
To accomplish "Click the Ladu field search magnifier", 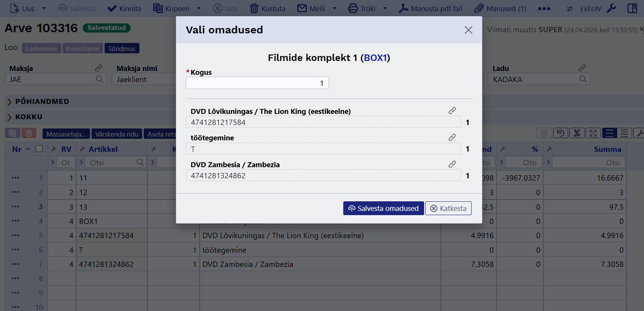I will pos(583,79).
